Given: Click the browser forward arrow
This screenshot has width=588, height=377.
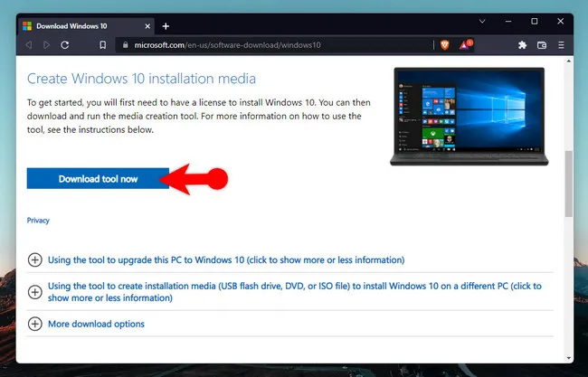Looking at the screenshot, I should [x=46, y=45].
